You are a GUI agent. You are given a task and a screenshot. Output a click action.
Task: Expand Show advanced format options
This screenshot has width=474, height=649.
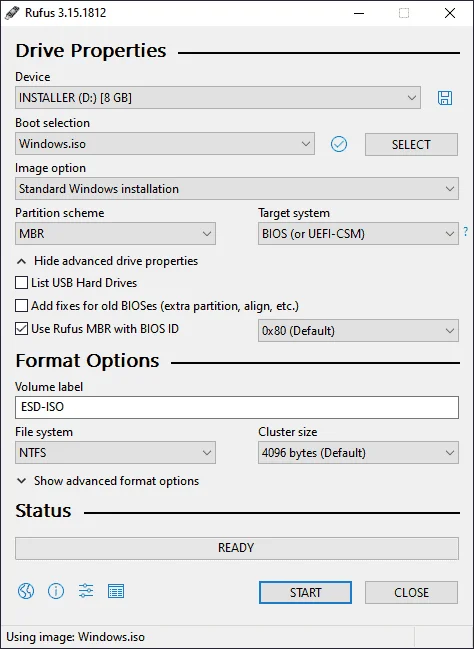coord(108,481)
